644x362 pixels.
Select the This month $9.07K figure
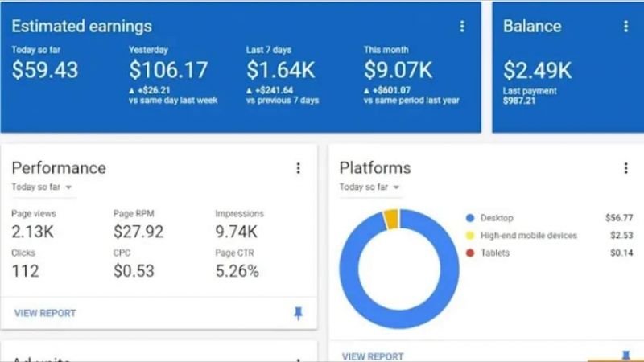coord(398,69)
